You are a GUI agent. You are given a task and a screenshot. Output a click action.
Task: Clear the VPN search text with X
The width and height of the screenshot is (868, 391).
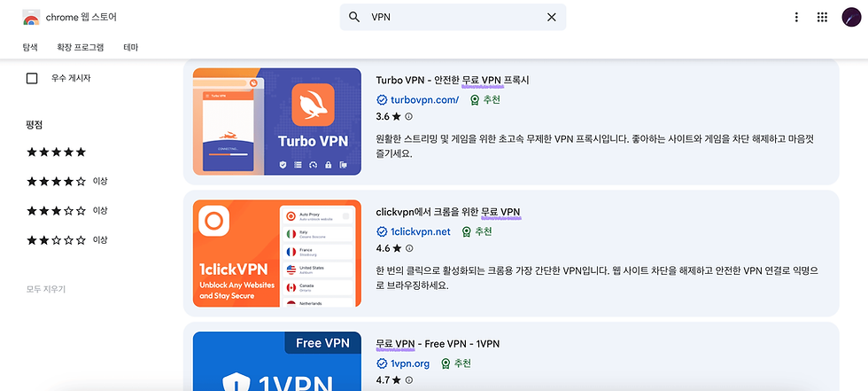[551, 17]
